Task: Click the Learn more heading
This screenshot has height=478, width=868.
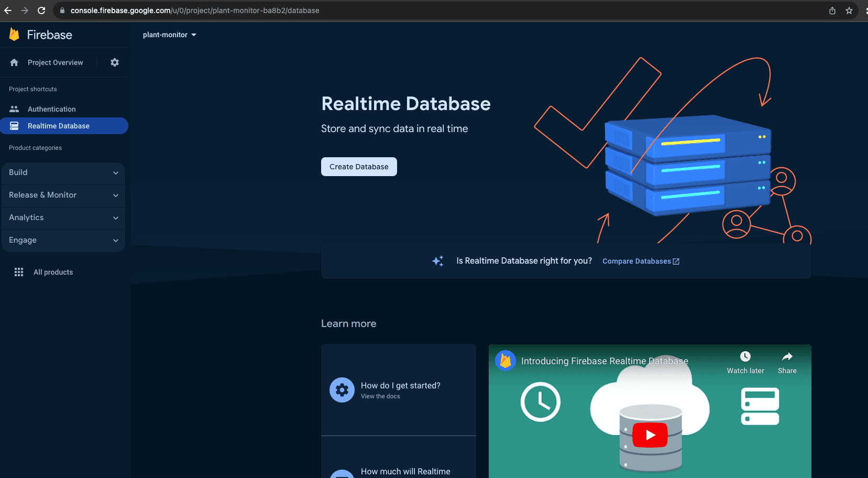Action: point(348,323)
